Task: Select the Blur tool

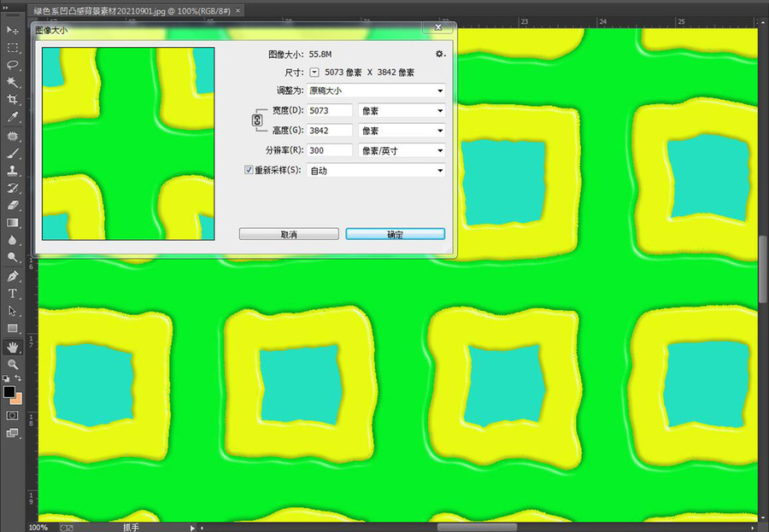Action: click(x=12, y=240)
